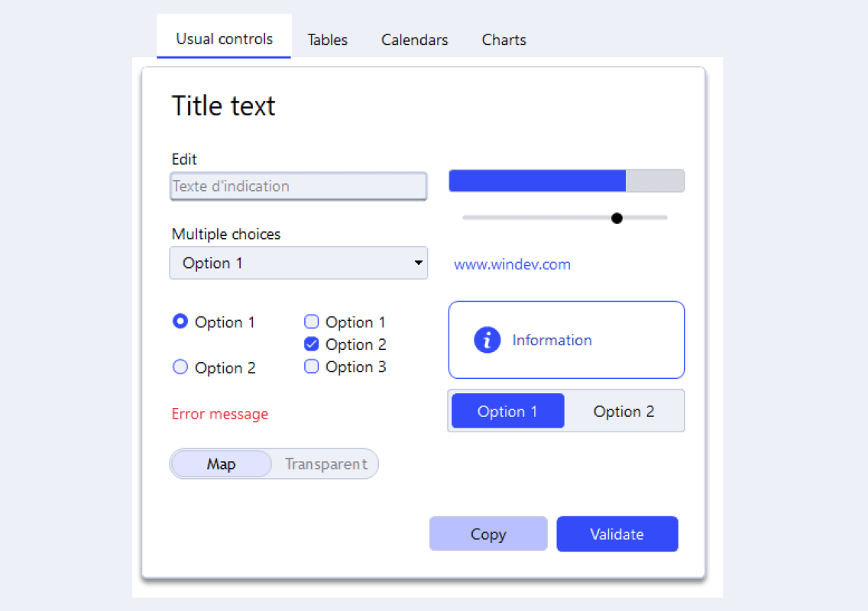Click the blue Information icon
The image size is (868, 611).
click(487, 340)
